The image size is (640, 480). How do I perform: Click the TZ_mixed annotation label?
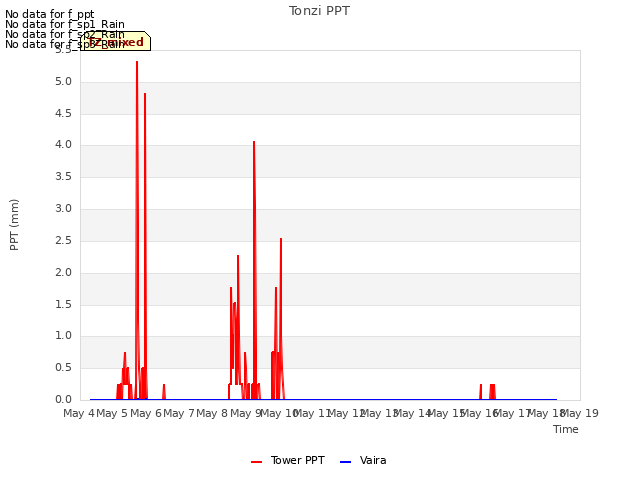[x=116, y=42]
